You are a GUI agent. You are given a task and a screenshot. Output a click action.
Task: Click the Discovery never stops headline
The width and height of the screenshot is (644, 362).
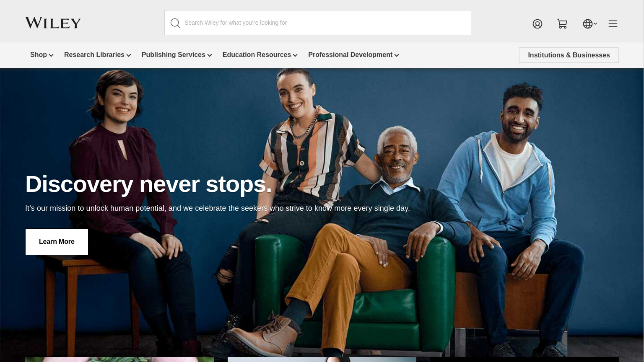tap(148, 184)
